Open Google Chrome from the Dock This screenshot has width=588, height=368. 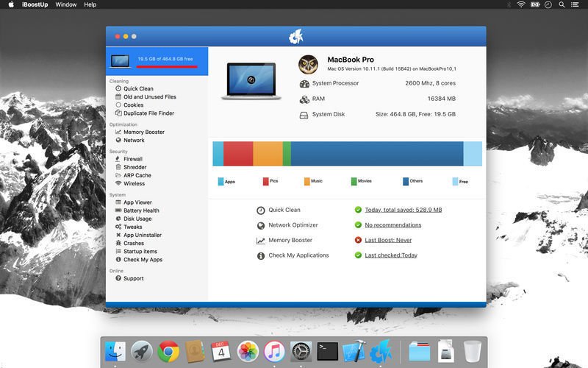168,351
